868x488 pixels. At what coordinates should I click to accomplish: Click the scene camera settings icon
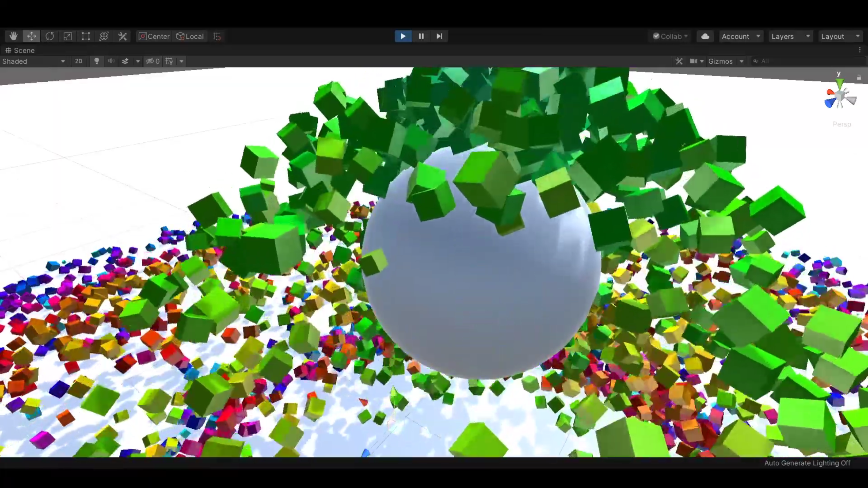click(694, 61)
